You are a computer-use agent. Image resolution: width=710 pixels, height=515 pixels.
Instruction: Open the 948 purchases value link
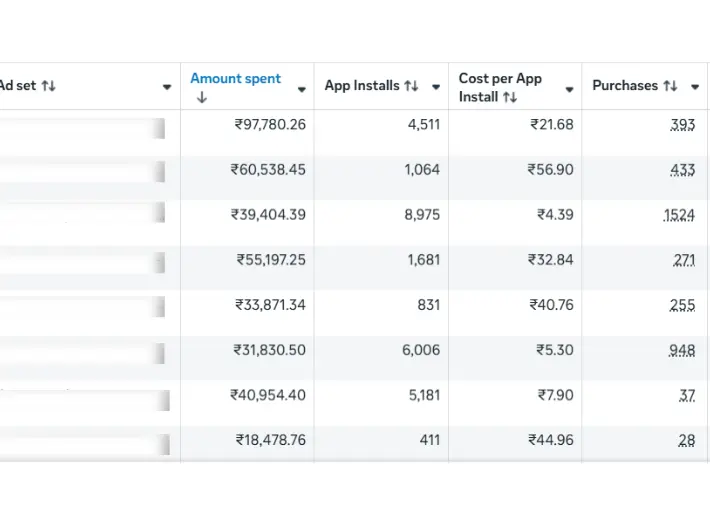[682, 350]
